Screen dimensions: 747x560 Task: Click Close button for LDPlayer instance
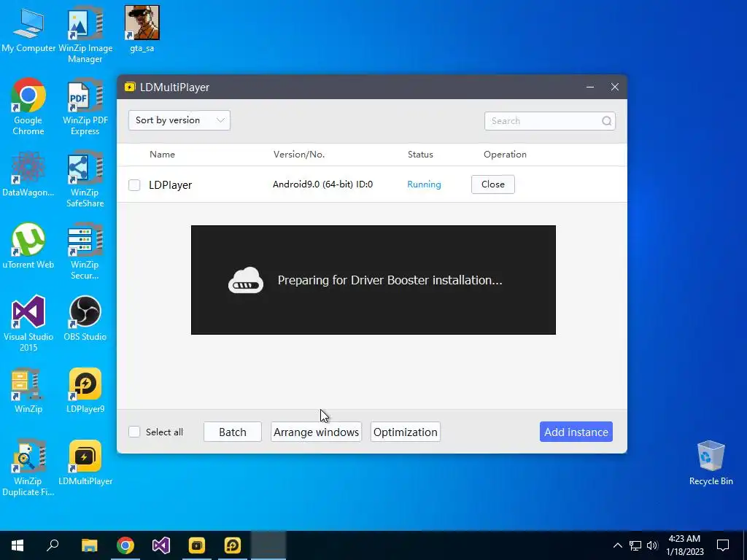tap(493, 184)
